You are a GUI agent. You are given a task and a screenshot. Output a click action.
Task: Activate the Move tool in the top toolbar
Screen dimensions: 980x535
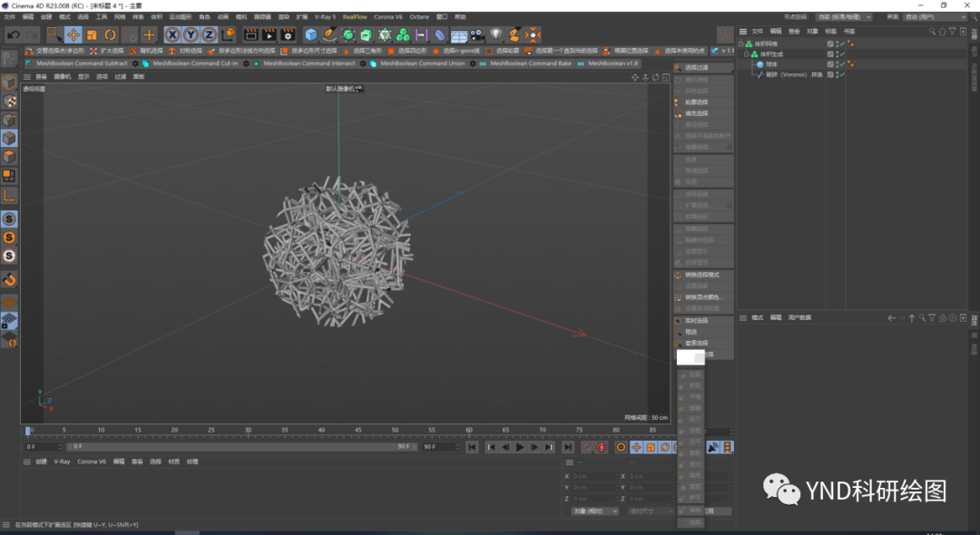pyautogui.click(x=73, y=35)
